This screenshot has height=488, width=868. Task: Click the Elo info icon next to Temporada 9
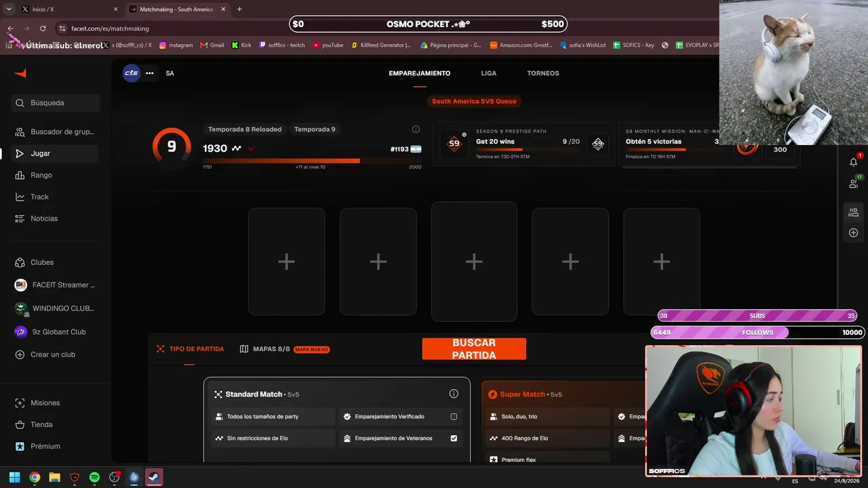pyautogui.click(x=416, y=129)
